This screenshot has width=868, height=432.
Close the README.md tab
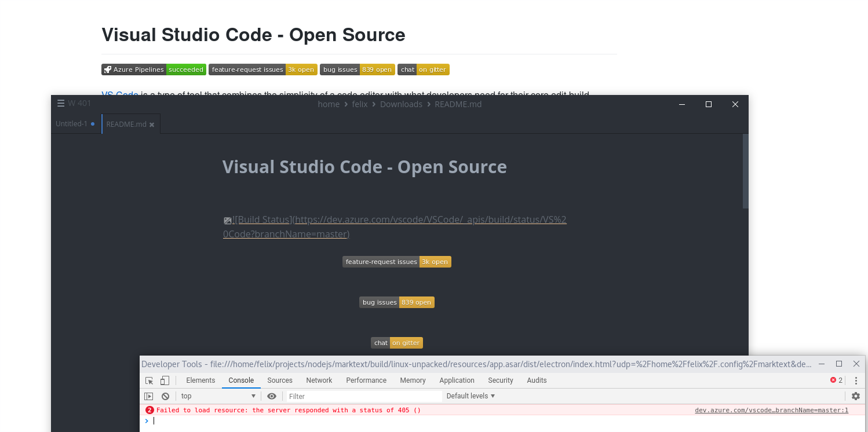pyautogui.click(x=152, y=123)
